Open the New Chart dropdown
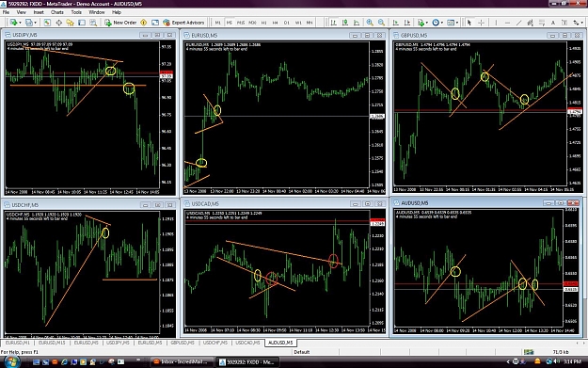Viewport: 588px width, 368px height. point(16,23)
